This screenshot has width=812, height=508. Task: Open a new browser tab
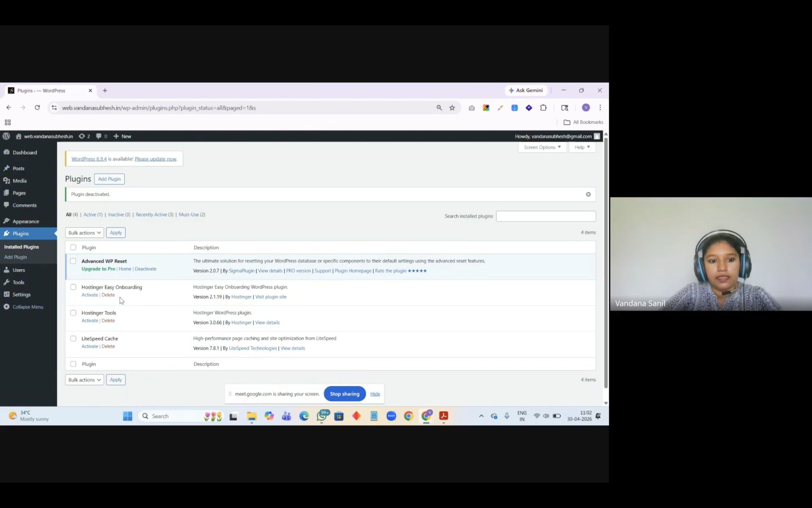(x=105, y=90)
